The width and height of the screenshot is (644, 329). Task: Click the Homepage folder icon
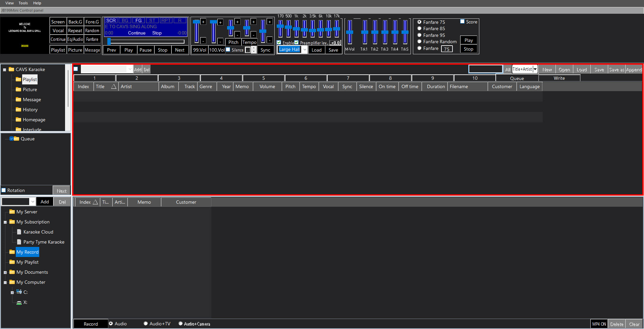click(x=18, y=120)
